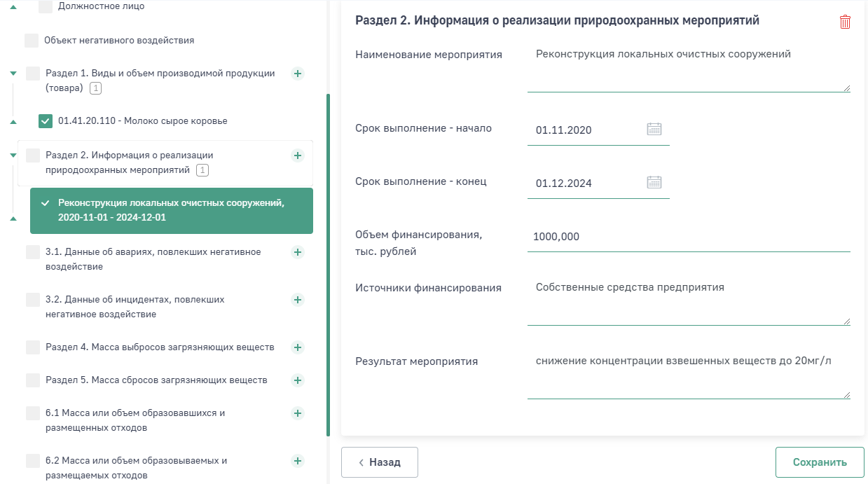The width and height of the screenshot is (868, 484).
Task: Save form with Сохранить button
Action: 820,462
